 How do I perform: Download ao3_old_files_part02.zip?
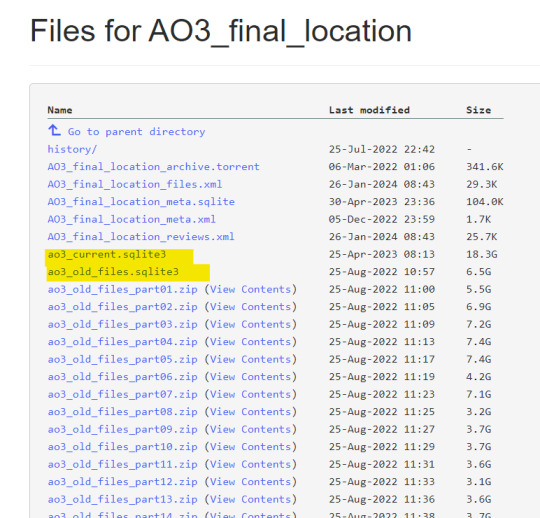click(x=123, y=307)
